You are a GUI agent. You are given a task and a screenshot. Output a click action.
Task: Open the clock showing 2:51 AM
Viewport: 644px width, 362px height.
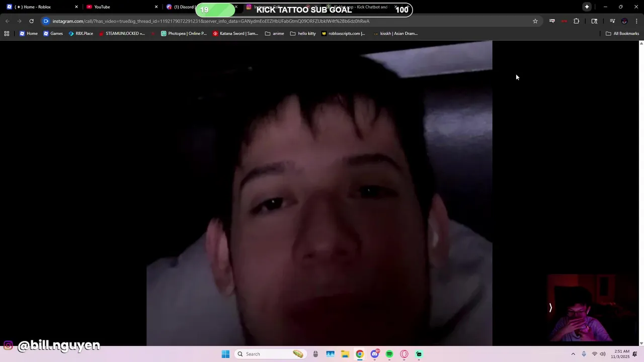click(620, 354)
